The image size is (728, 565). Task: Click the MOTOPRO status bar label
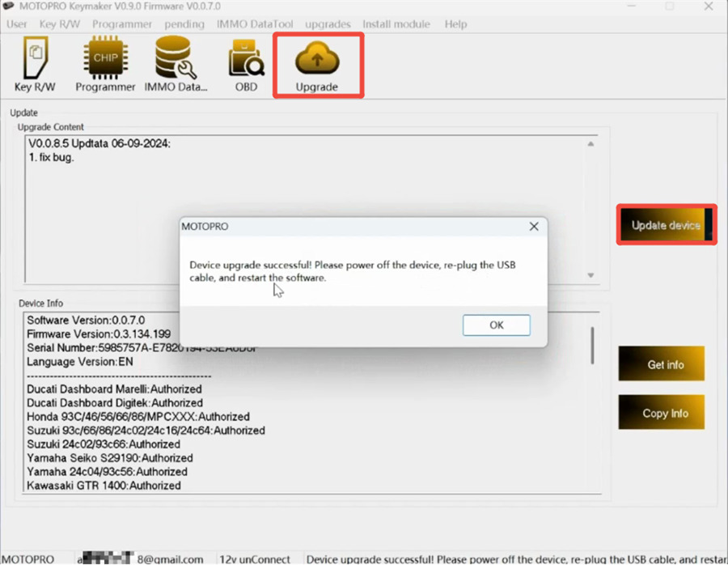pyautogui.click(x=28, y=559)
